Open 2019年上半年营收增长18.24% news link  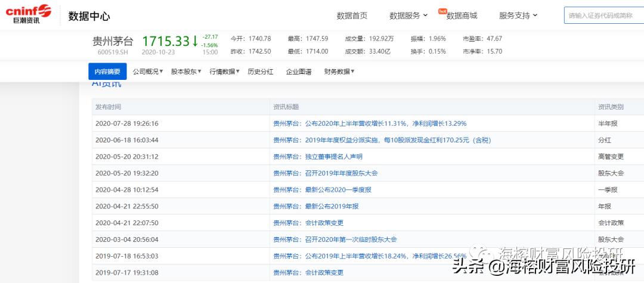[370, 256]
